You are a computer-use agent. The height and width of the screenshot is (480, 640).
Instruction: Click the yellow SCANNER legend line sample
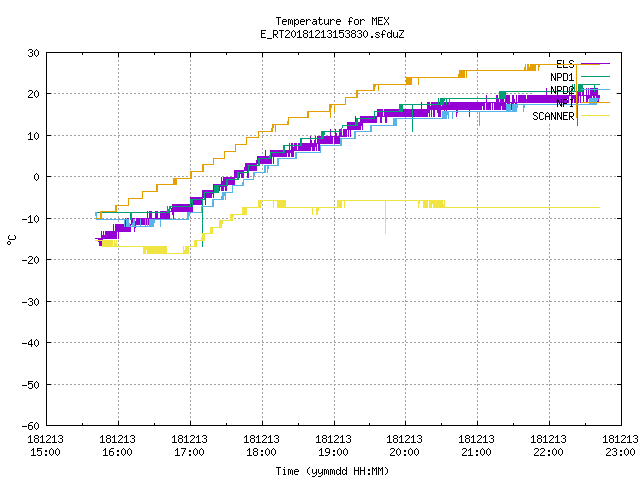pos(595,116)
